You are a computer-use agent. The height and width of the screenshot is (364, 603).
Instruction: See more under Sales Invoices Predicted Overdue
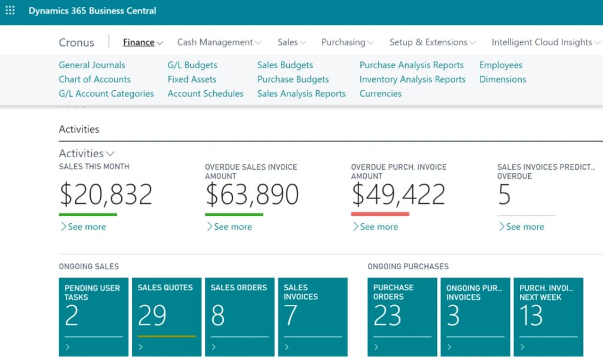522,227
